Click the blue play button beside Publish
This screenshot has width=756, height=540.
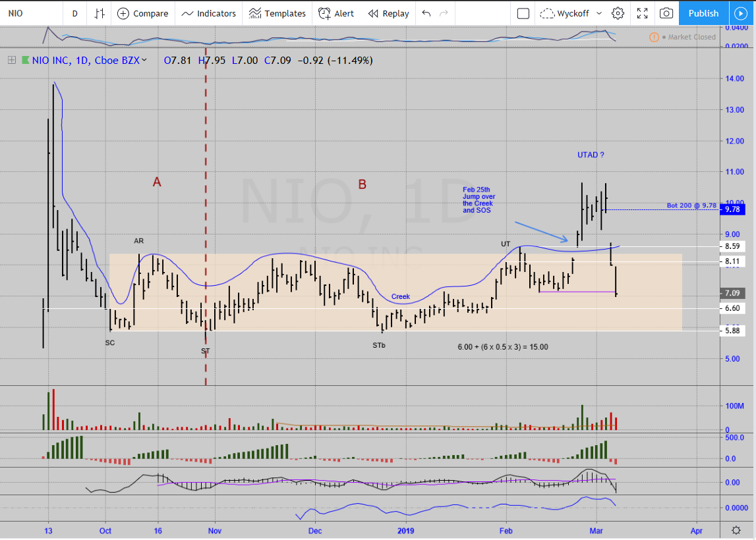[739, 13]
